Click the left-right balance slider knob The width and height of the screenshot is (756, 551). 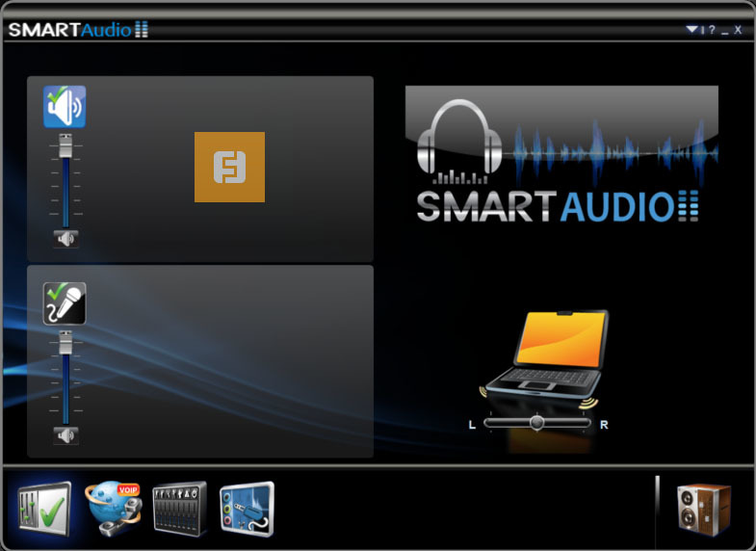click(536, 423)
